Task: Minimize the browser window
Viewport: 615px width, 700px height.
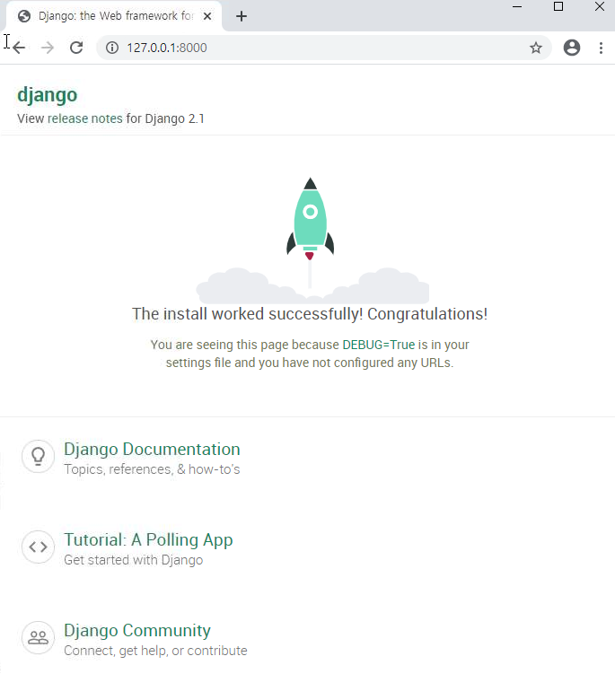Action: coord(517,6)
